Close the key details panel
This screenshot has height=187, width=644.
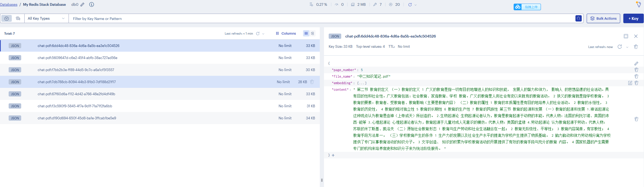click(636, 36)
